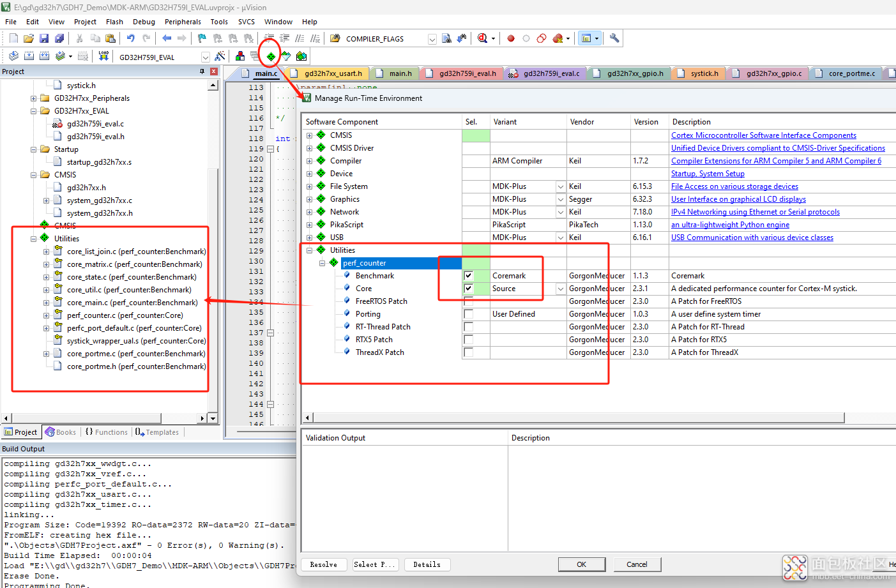Viewport: 896px width, 588px height.
Task: Start the debug session from the toolbar
Action: click(483, 38)
